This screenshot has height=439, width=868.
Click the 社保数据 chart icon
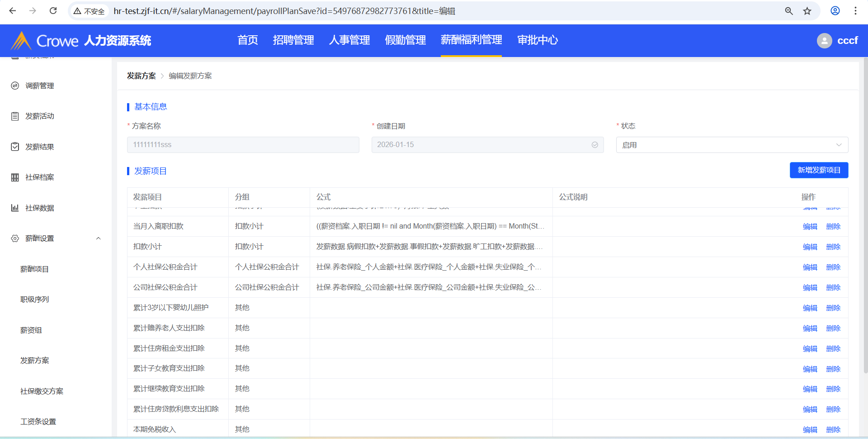(x=15, y=208)
